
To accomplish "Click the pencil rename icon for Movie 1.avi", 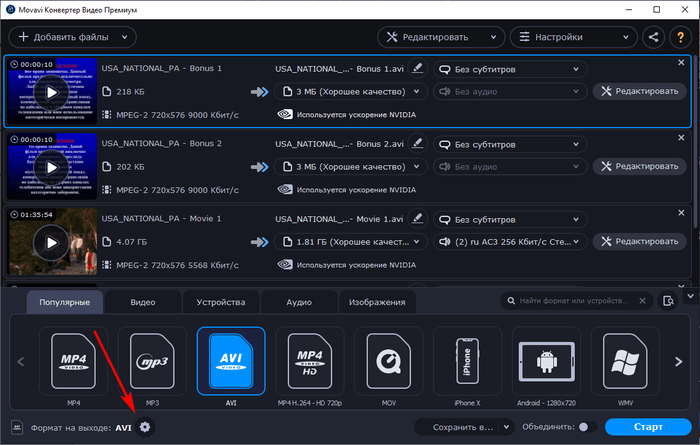I will pyautogui.click(x=417, y=219).
